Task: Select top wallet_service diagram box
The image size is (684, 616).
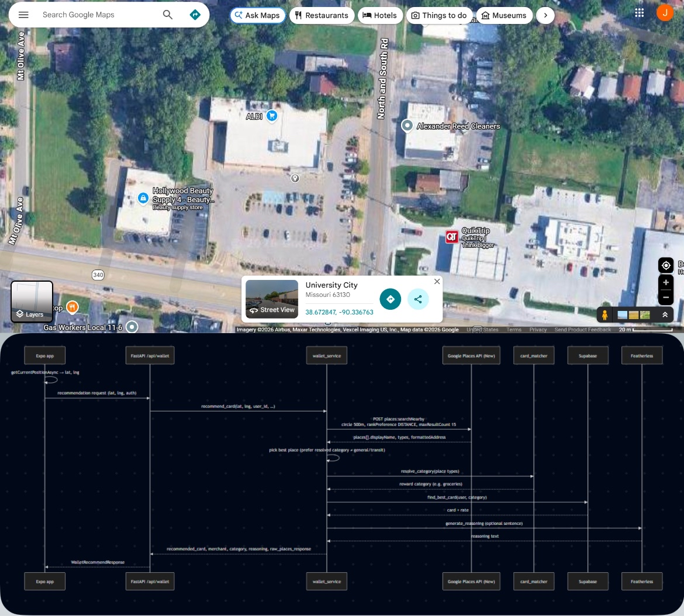Action: click(327, 355)
